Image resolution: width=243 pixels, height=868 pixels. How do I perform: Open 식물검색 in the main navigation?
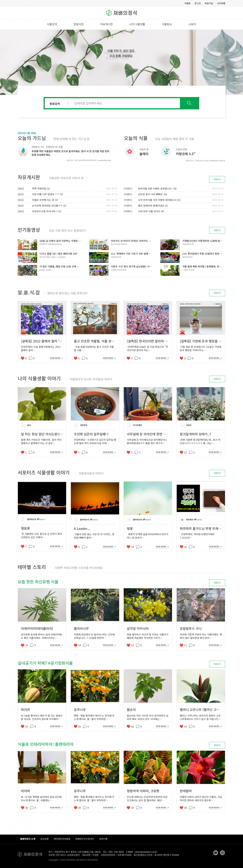[x=52, y=24]
